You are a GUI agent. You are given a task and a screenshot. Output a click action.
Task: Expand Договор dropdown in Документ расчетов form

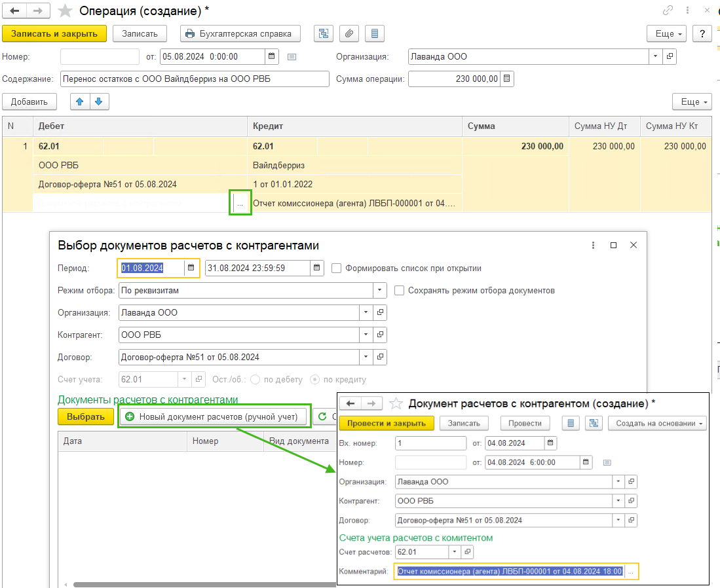click(618, 520)
